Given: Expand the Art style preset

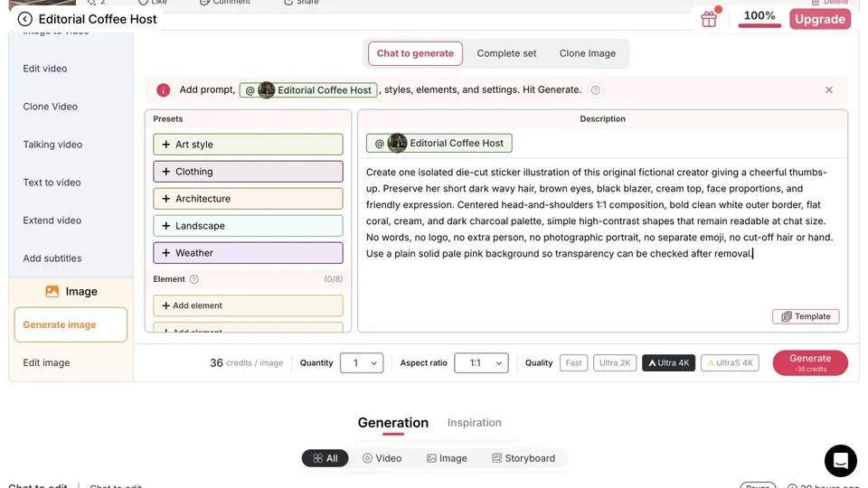Looking at the screenshot, I should coord(248,145).
